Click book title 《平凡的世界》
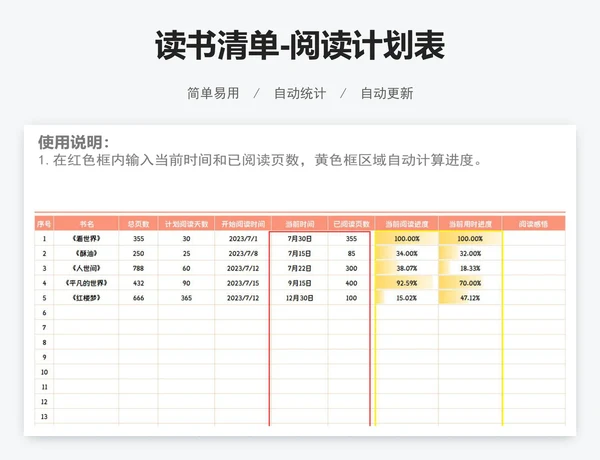The height and width of the screenshot is (460, 600). pos(86,283)
